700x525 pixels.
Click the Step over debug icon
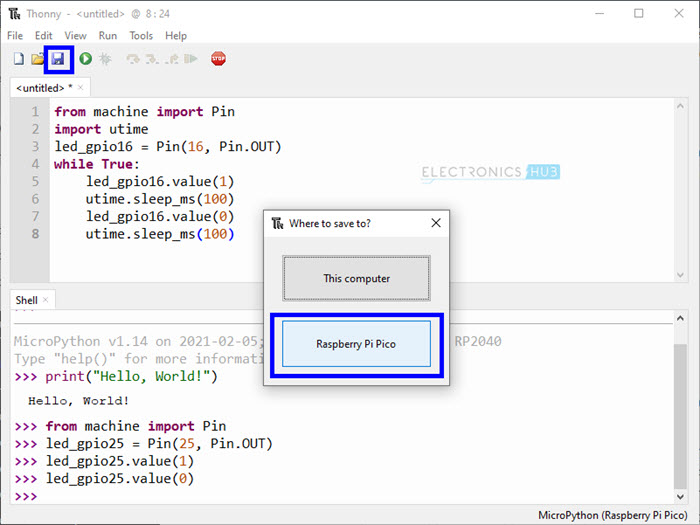(x=132, y=59)
